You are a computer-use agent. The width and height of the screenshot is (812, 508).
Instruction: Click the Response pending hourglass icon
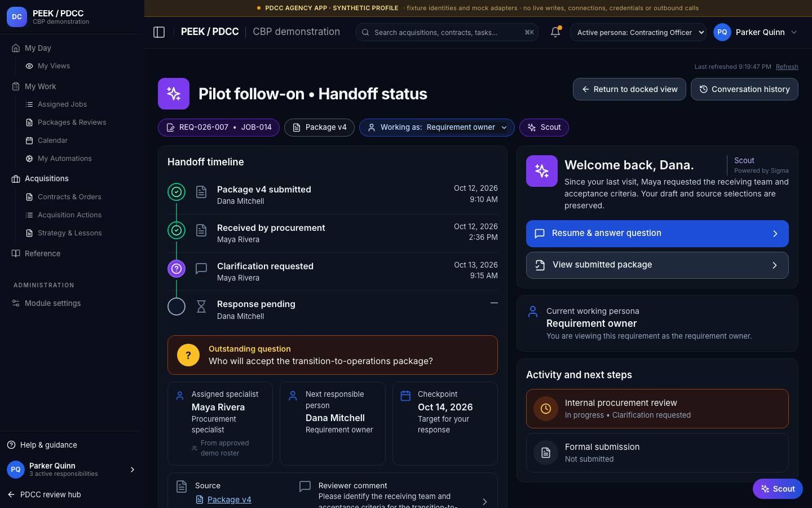coord(201,306)
